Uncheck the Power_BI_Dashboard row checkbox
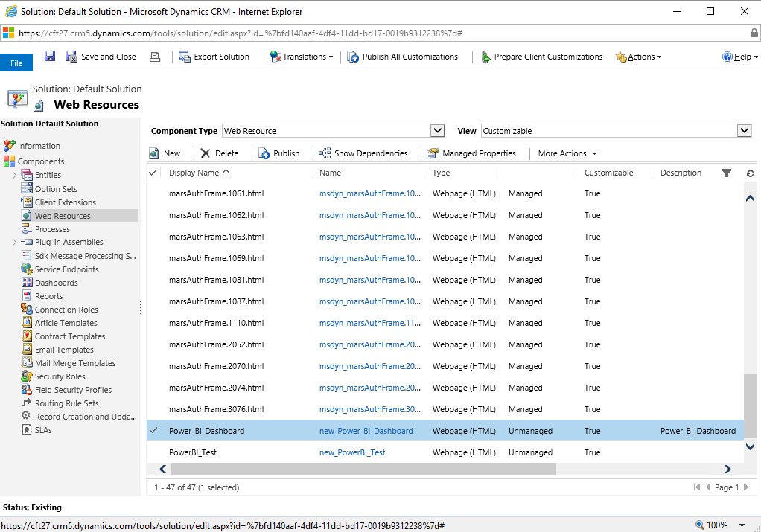Viewport: 761px width, 532px height. [153, 431]
